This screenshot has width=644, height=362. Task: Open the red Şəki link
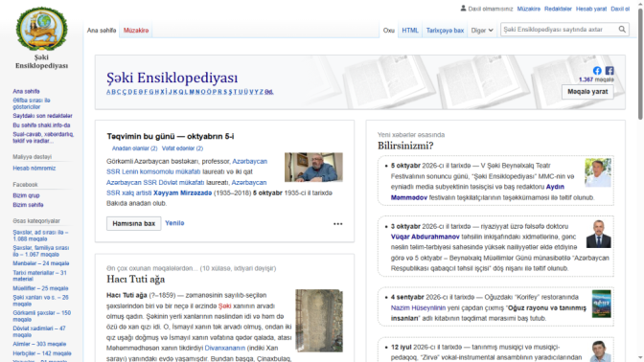tap(224, 306)
